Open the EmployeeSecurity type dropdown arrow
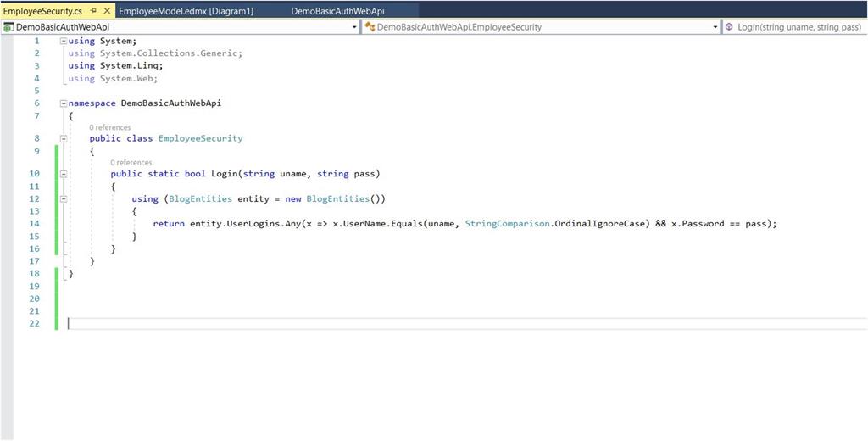This screenshot has height=441, width=868. point(715,26)
